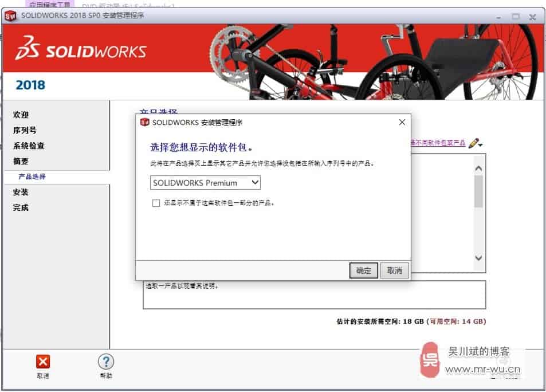Close the package selection dialog with X
546x392 pixels.
pyautogui.click(x=402, y=122)
